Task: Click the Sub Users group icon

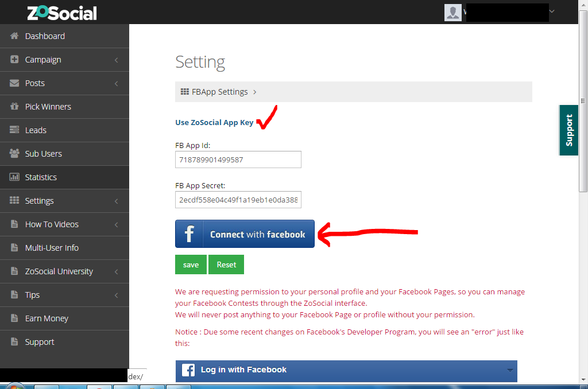Action: (14, 153)
